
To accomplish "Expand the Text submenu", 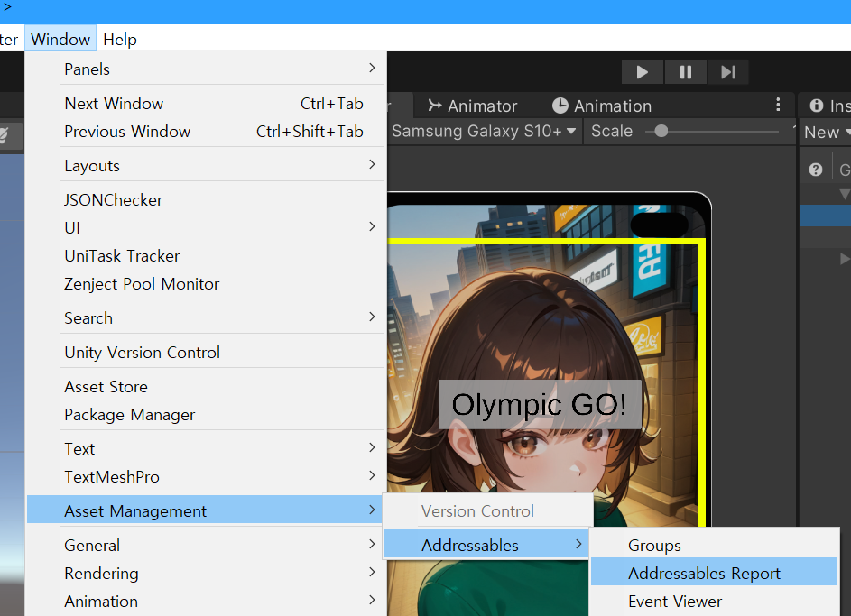I will [207, 448].
